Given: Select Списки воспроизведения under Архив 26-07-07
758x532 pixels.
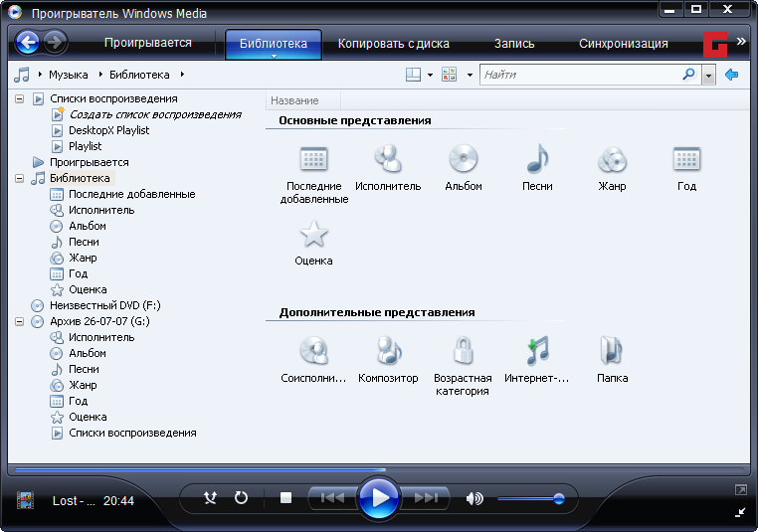Looking at the screenshot, I should pyautogui.click(x=132, y=433).
